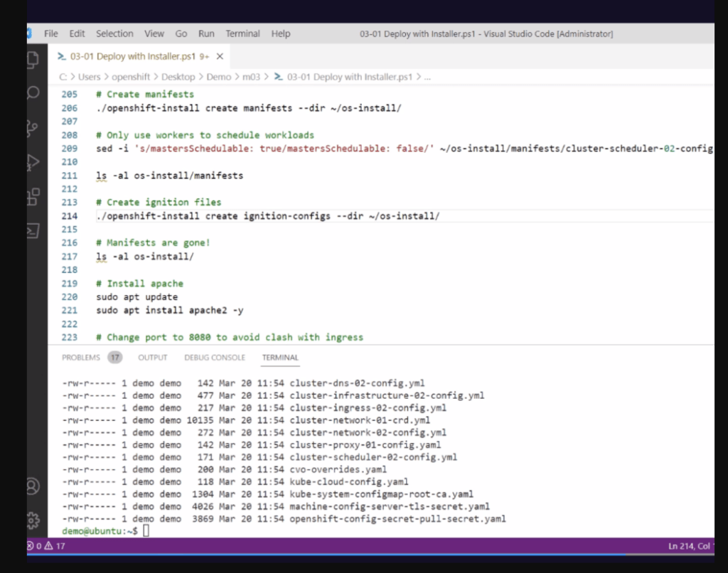
Task: Open the Source Control view
Action: (x=33, y=128)
